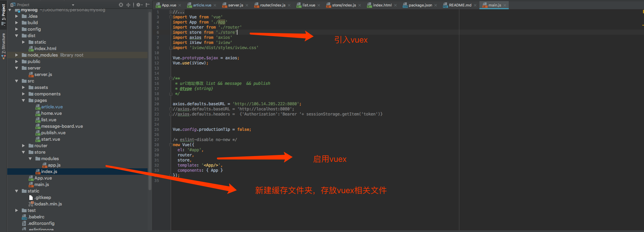The image size is (644, 232).
Task: Collapse the modules folder
Action: [30, 158]
